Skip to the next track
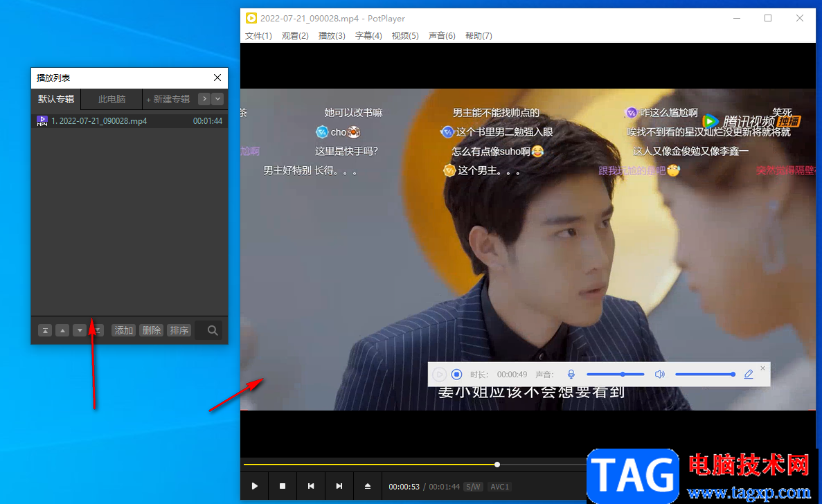This screenshot has width=822, height=504. coord(339,486)
